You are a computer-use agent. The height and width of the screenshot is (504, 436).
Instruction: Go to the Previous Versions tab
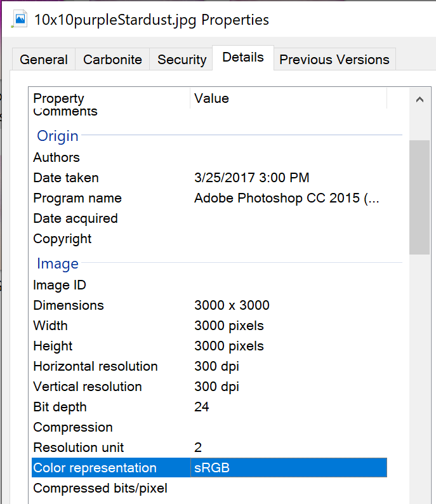click(334, 60)
